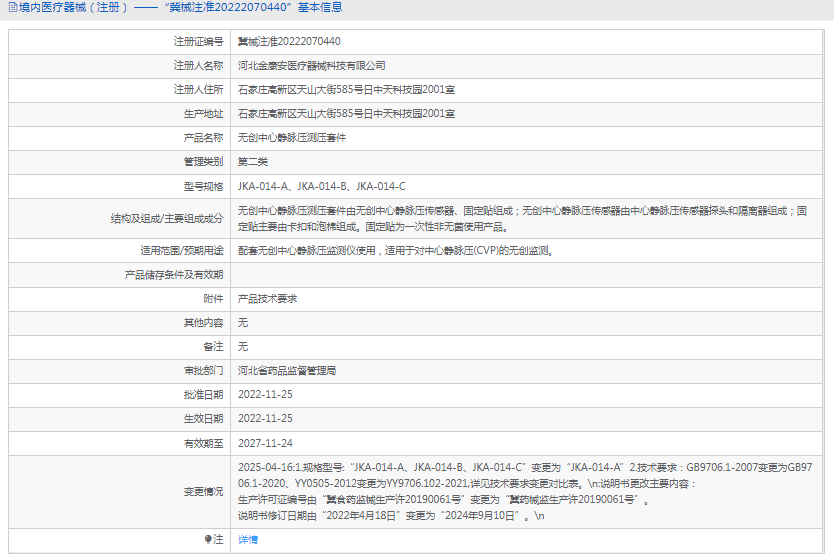The image size is (834, 560).
Task: Select expiry date 2027-11-24
Action: tap(265, 444)
